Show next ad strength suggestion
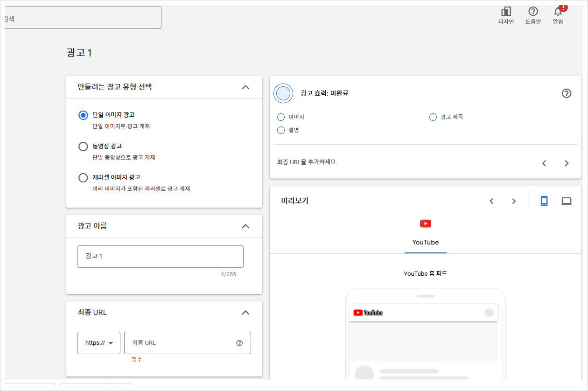Screen dimensions: 588x391 567,163
